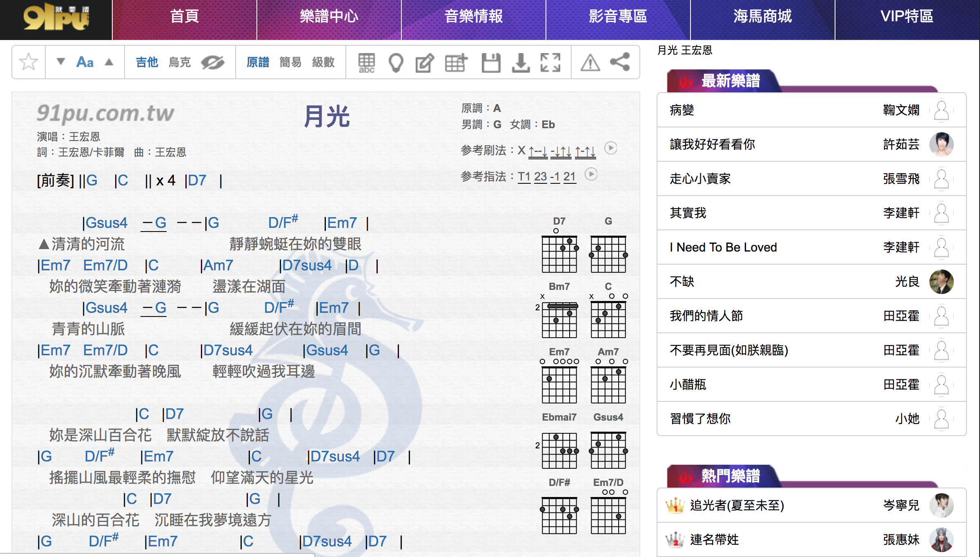Click the save floppy disk icon
980x557 pixels.
tap(491, 63)
